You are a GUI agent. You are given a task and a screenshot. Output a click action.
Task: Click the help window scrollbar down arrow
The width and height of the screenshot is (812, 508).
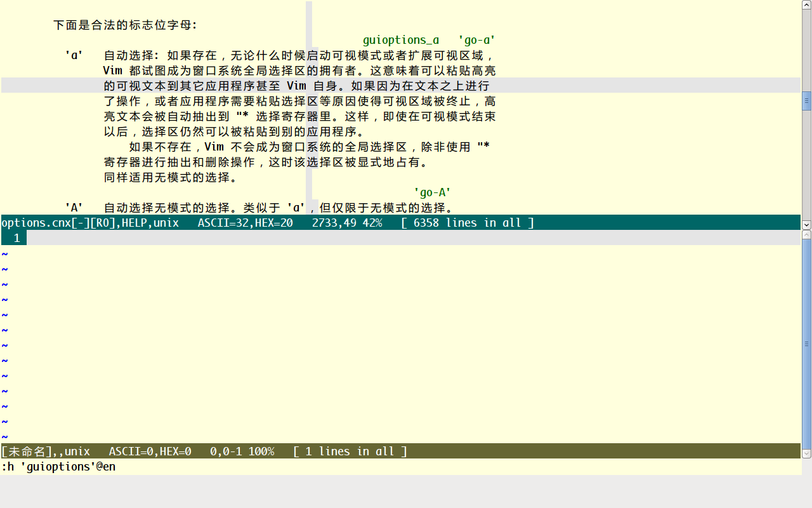tap(807, 225)
